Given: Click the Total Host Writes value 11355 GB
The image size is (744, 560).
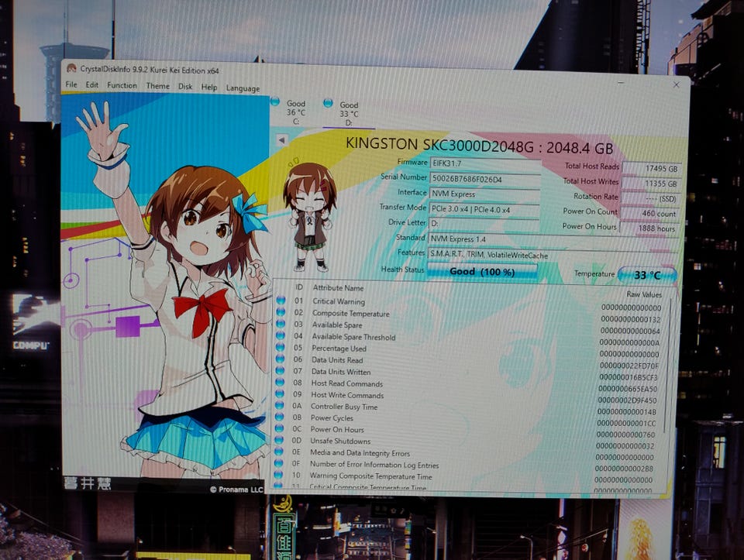Looking at the screenshot, I should pyautogui.click(x=650, y=184).
